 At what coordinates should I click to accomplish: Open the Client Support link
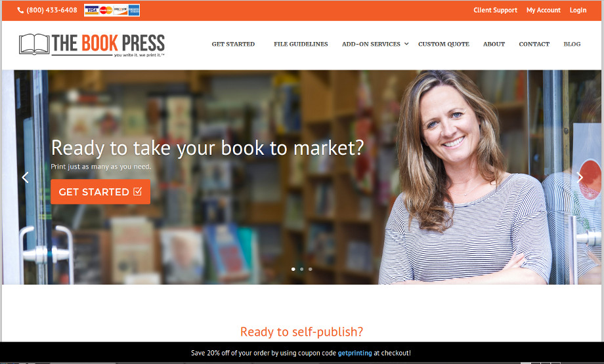tap(496, 10)
